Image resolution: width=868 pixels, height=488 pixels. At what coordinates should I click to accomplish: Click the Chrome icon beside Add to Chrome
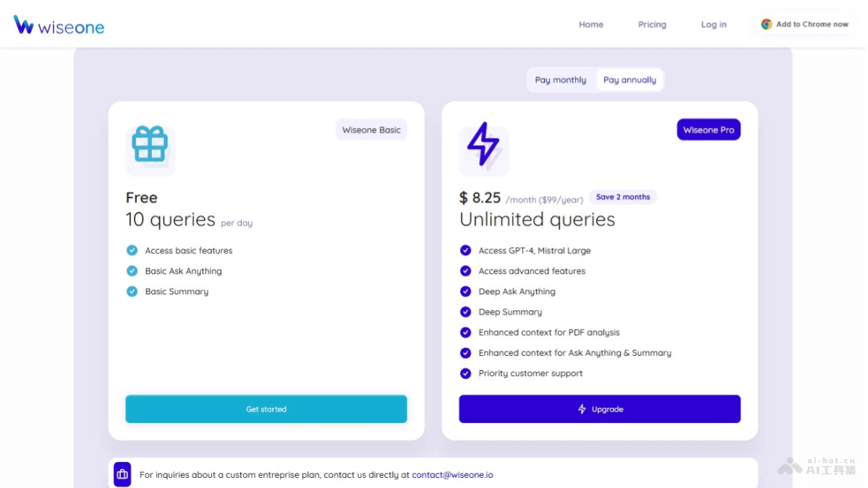766,24
